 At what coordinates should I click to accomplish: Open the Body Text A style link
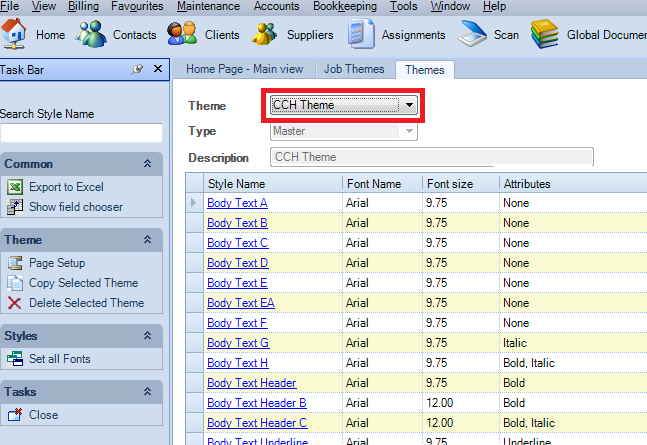coord(237,203)
